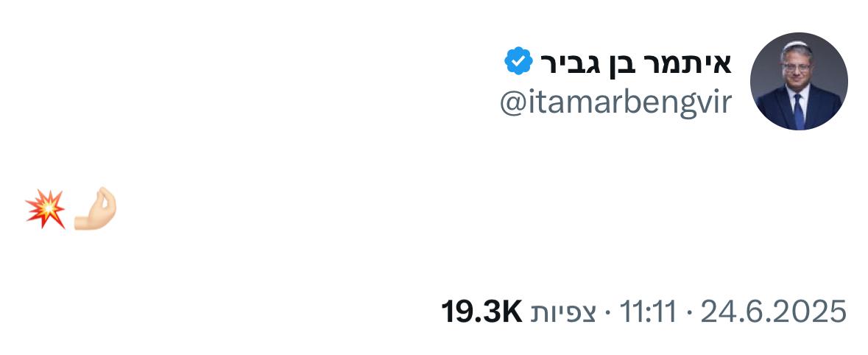Click the display name איתמר בן גביר

(635, 64)
